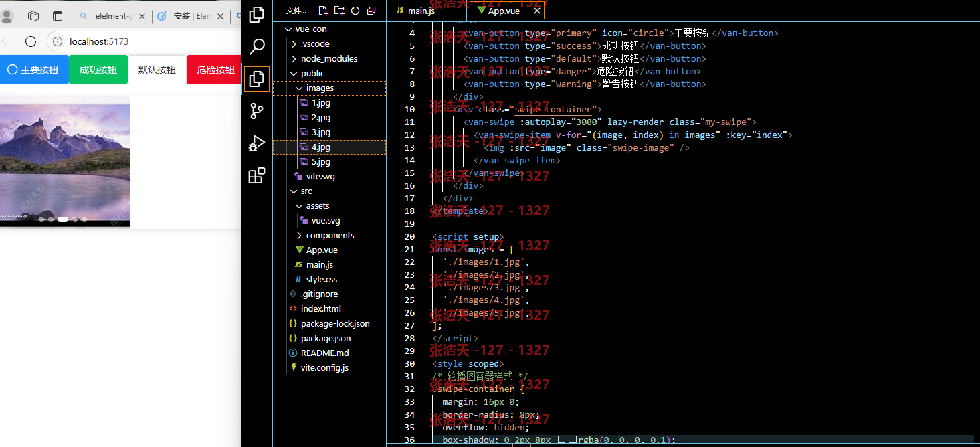Screen dimensions: 980x447
Task: Open index.html in the explorer tree
Action: tap(321, 309)
